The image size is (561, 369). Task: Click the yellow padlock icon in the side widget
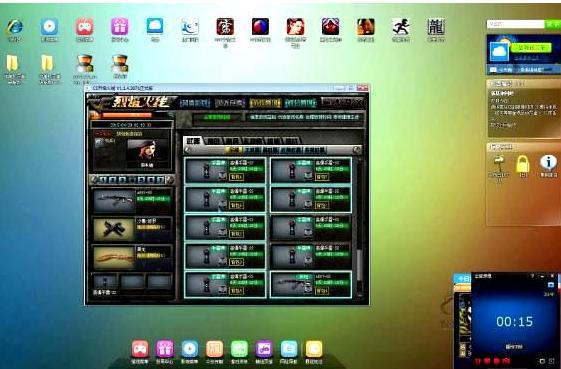pos(522,164)
